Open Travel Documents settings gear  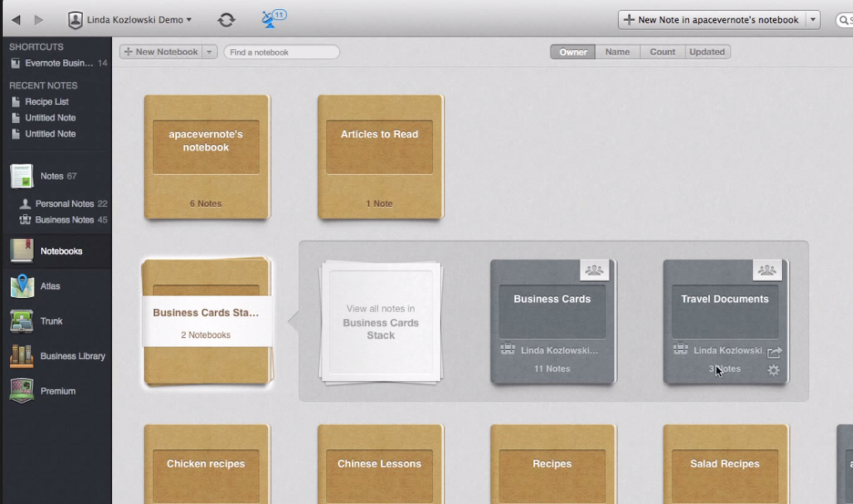point(774,371)
